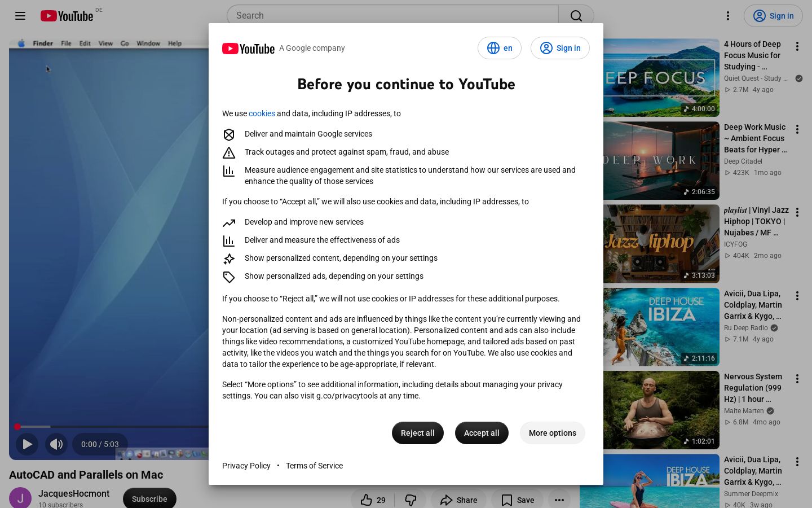Open the header settings three-dot menu
The height and width of the screenshot is (508, 812).
click(728, 16)
